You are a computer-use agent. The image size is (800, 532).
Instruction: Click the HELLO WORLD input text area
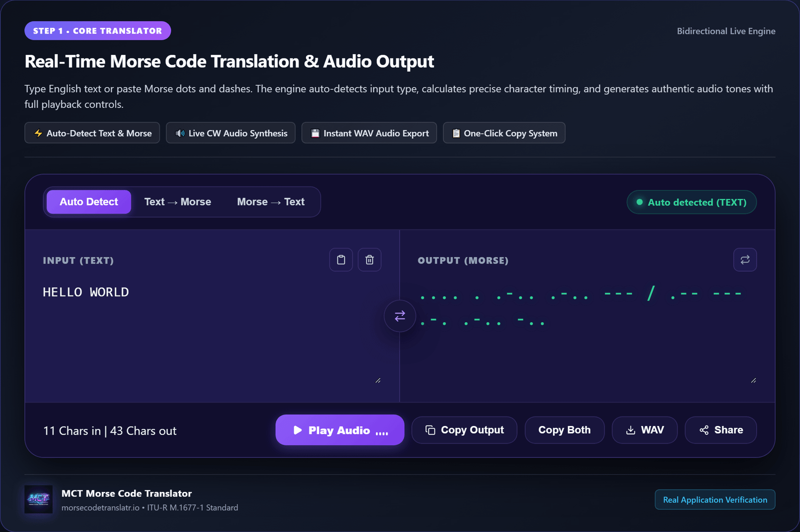(x=212, y=332)
